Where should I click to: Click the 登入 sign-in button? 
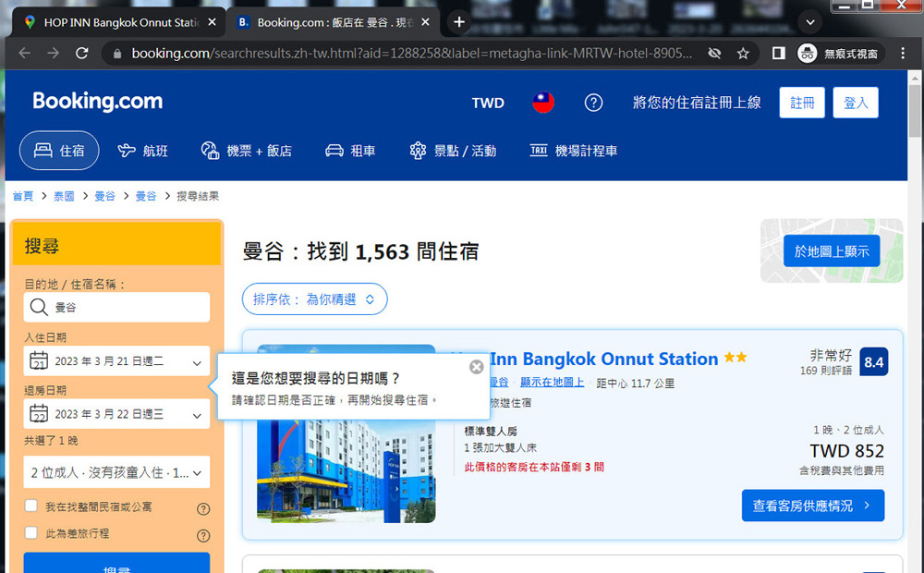pos(856,103)
